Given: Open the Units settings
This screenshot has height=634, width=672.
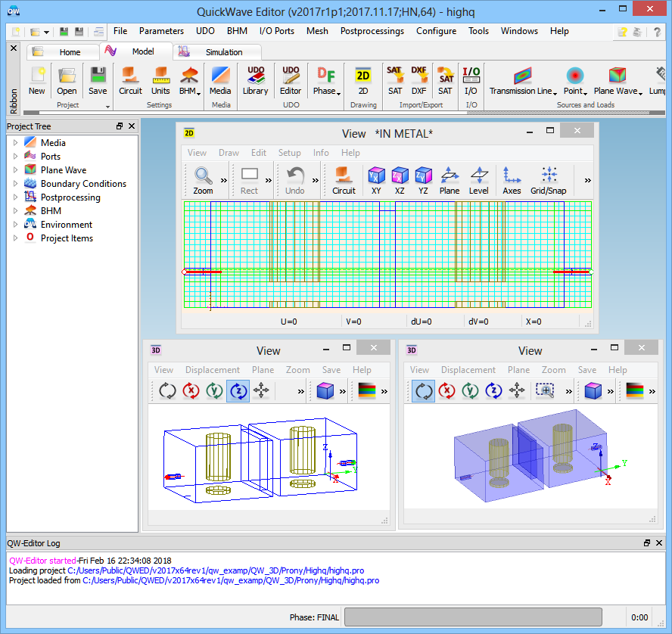Looking at the screenshot, I should (160, 80).
